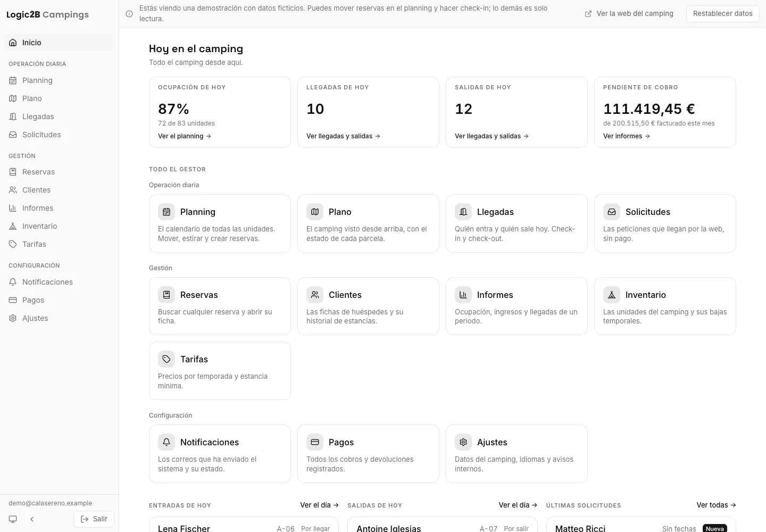The image size is (766, 532).
Task: Open Ver todas solicitudes link
Action: [716, 505]
